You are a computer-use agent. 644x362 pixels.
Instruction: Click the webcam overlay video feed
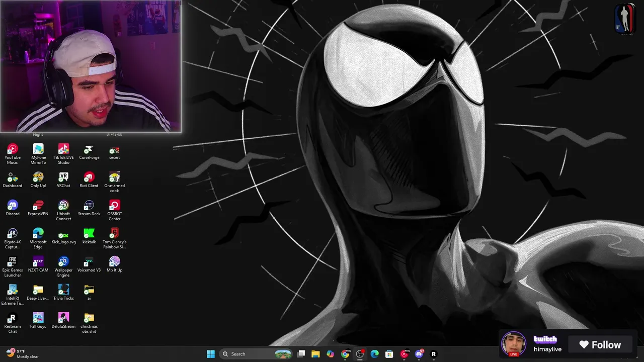click(x=91, y=66)
